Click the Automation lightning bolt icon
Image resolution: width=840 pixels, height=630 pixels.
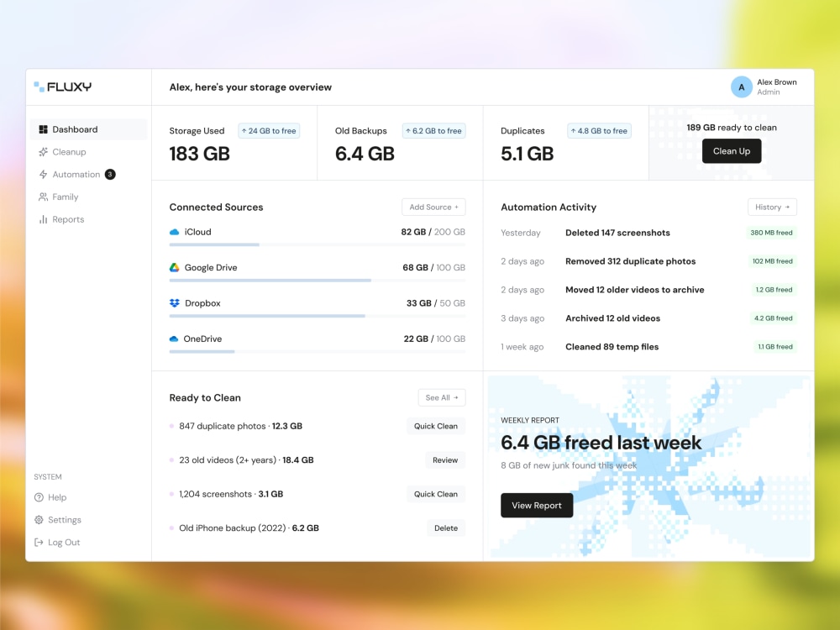pyautogui.click(x=43, y=174)
